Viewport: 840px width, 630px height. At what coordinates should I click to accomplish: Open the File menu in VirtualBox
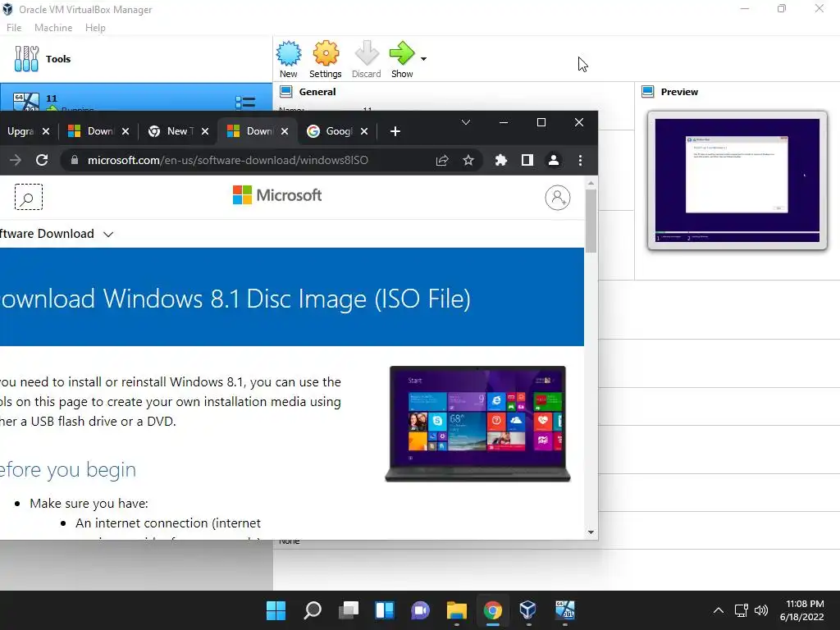(x=14, y=28)
